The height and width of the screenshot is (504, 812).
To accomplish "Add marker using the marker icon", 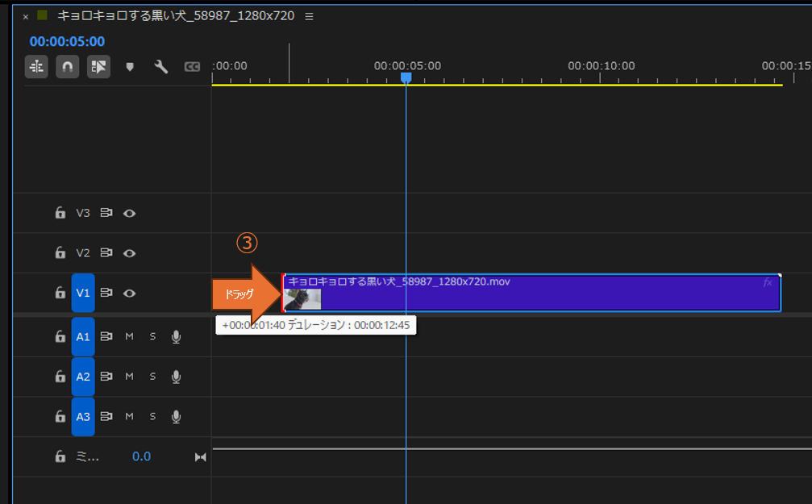I will pos(129,67).
